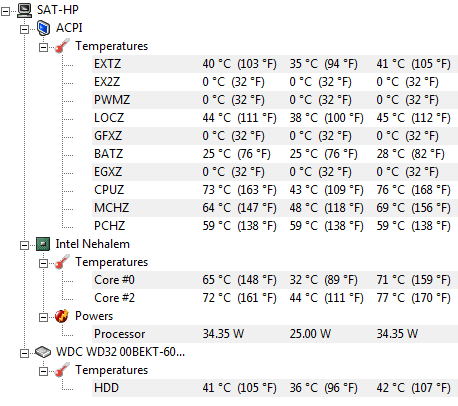Click HDD minimum value 36 °C (96 °F)

pos(323,388)
